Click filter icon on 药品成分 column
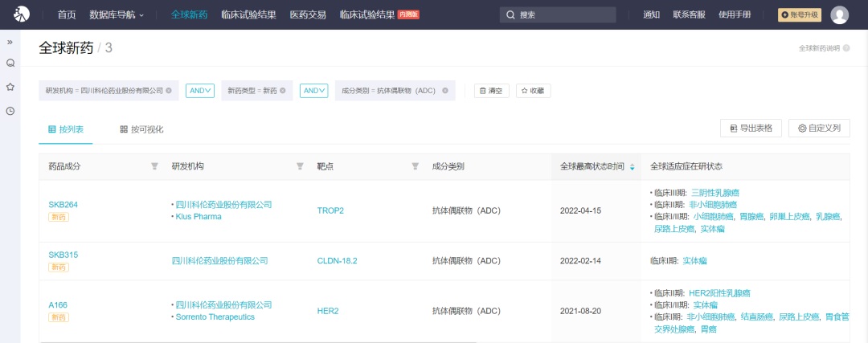The height and width of the screenshot is (343, 868). click(154, 166)
